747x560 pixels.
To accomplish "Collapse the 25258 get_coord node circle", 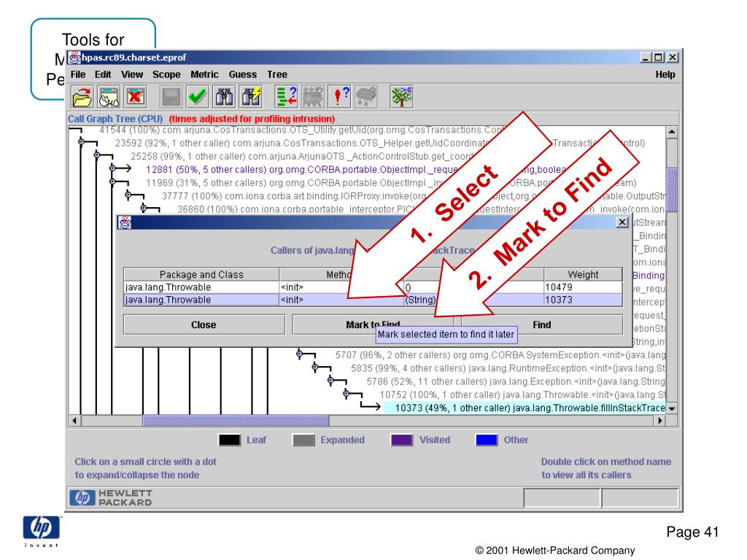I will coord(97,155).
